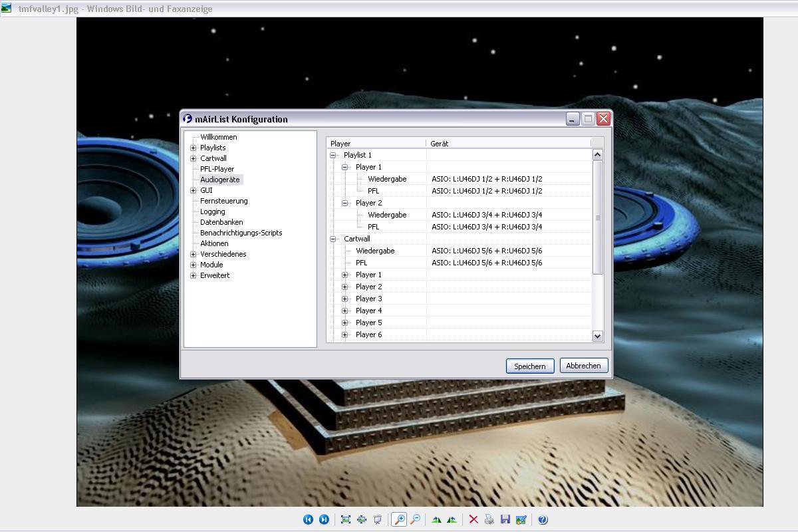Open the Aktionen settings
The image size is (798, 532).
[214, 243]
